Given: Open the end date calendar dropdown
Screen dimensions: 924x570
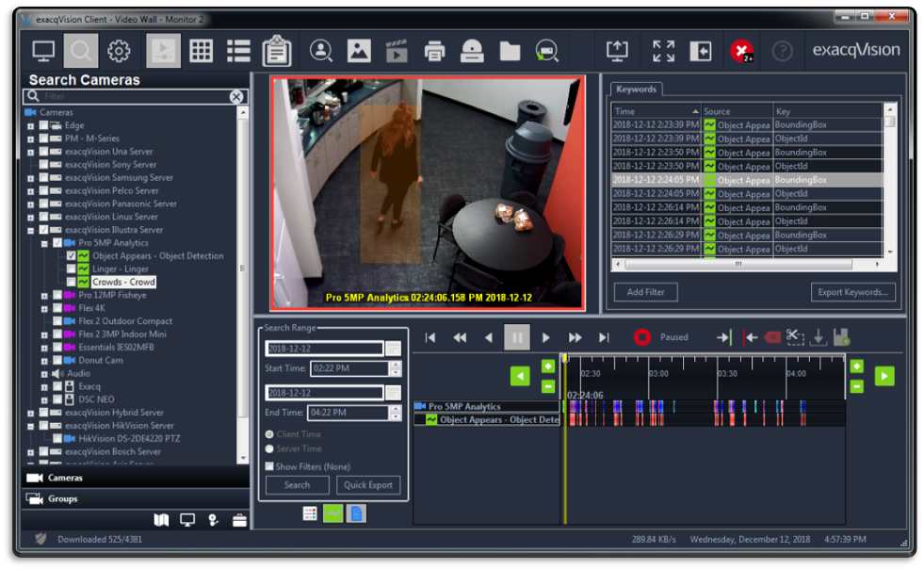Looking at the screenshot, I should tap(393, 393).
